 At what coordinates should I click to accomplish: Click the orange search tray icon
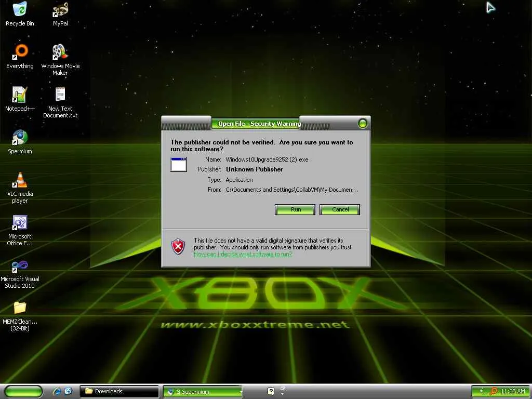[494, 391]
